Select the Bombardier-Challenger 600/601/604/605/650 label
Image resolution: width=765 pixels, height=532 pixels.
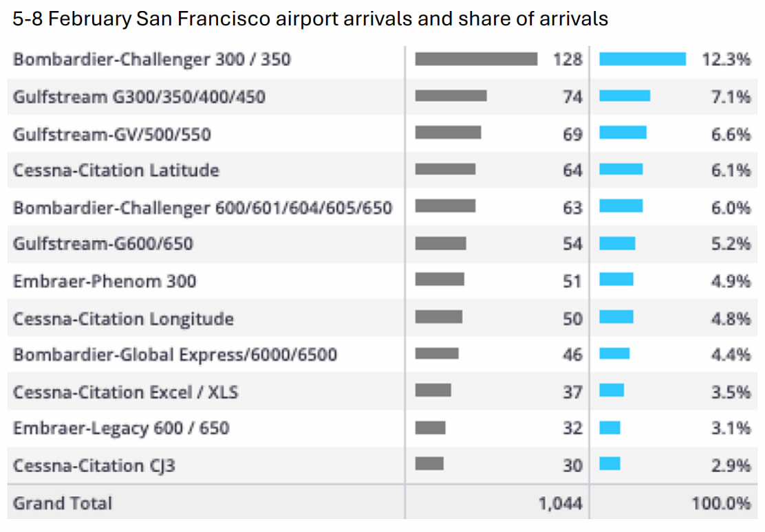pos(203,207)
